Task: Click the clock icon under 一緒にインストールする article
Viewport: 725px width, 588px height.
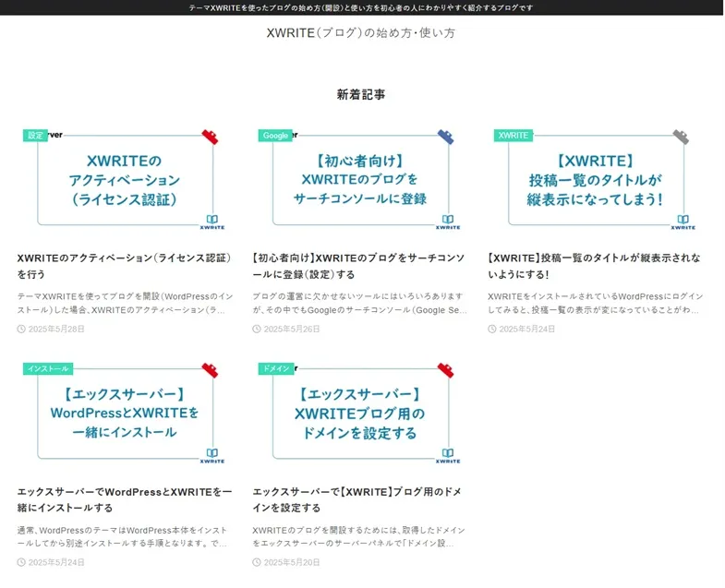Action: tap(21, 562)
